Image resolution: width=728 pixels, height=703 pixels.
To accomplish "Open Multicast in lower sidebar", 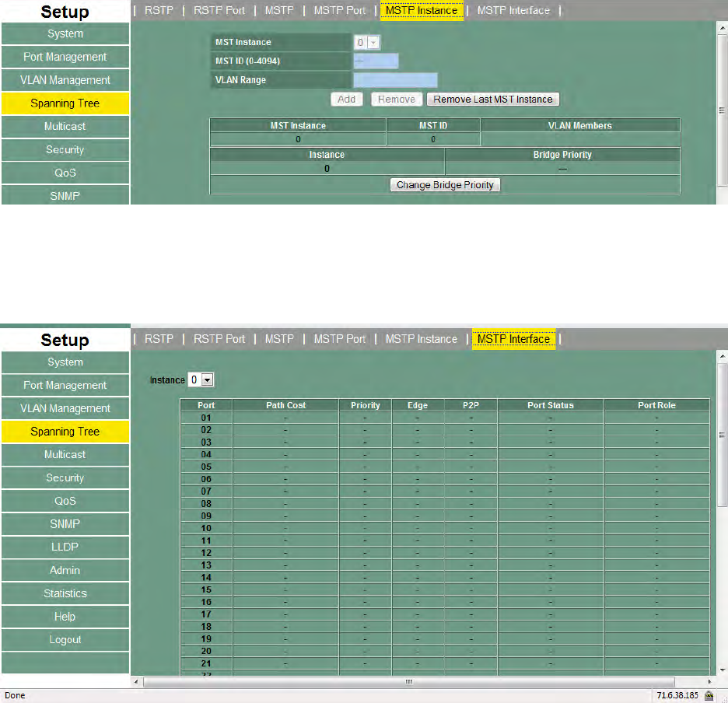I will [x=65, y=455].
